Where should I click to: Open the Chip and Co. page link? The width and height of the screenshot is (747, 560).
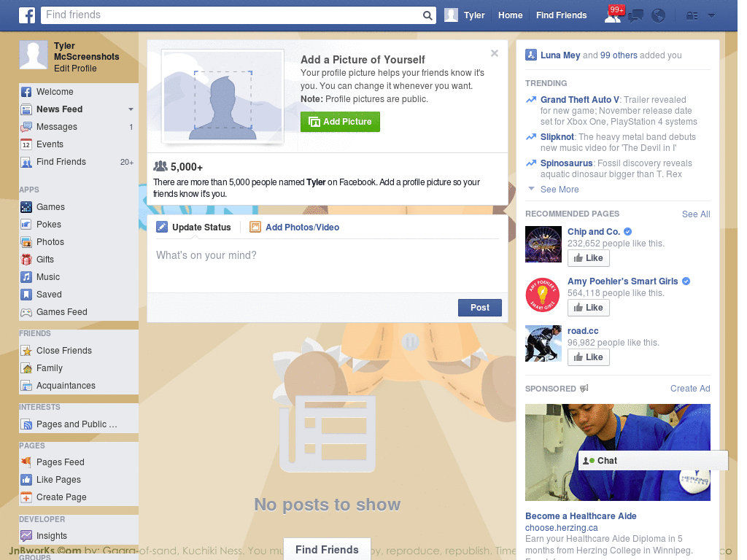[x=594, y=232]
